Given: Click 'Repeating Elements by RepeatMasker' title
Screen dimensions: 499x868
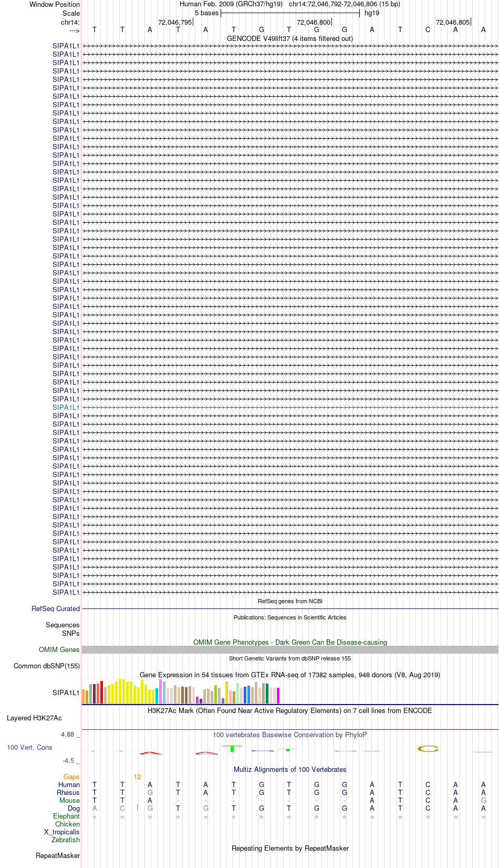Looking at the screenshot, I should (290, 848).
